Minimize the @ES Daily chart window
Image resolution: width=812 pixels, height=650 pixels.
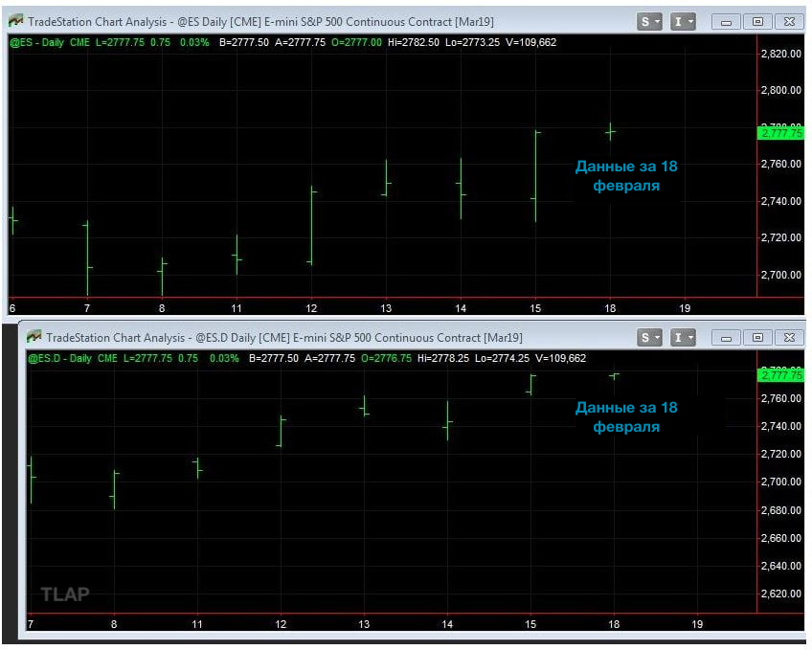click(726, 22)
